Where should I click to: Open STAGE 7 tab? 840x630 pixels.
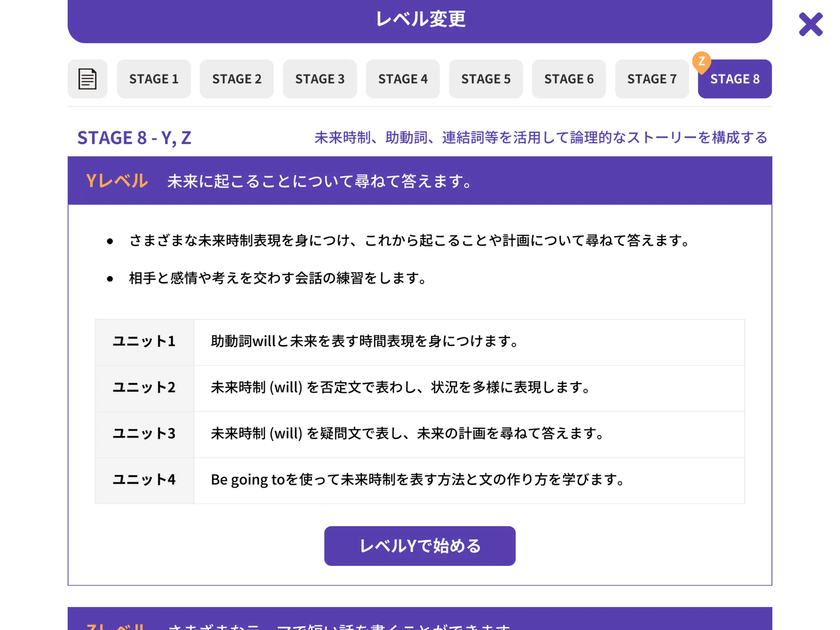point(652,79)
